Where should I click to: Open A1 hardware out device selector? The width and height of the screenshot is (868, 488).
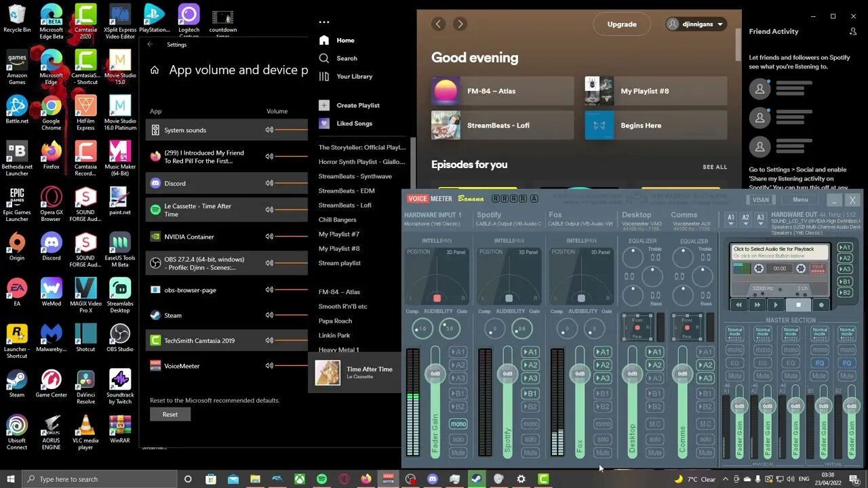coord(731,219)
